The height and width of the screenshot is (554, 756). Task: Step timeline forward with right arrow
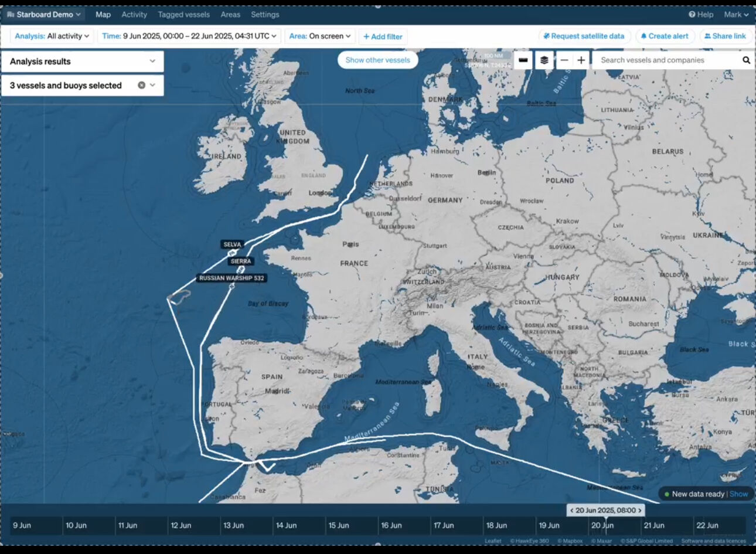639,511
